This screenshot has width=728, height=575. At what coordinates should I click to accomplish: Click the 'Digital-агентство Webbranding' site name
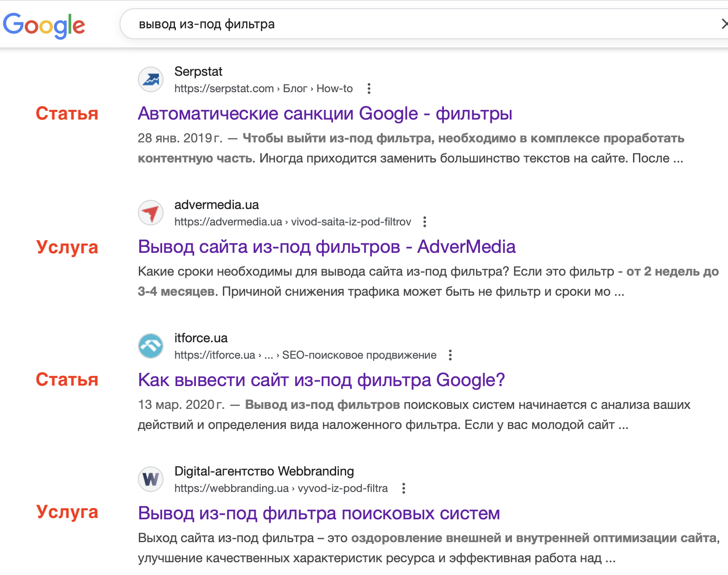tap(264, 471)
